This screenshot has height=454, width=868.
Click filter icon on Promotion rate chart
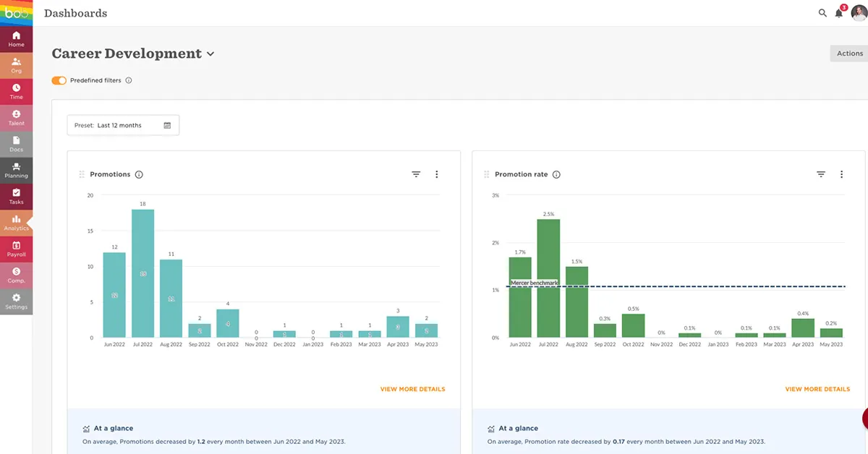click(821, 174)
